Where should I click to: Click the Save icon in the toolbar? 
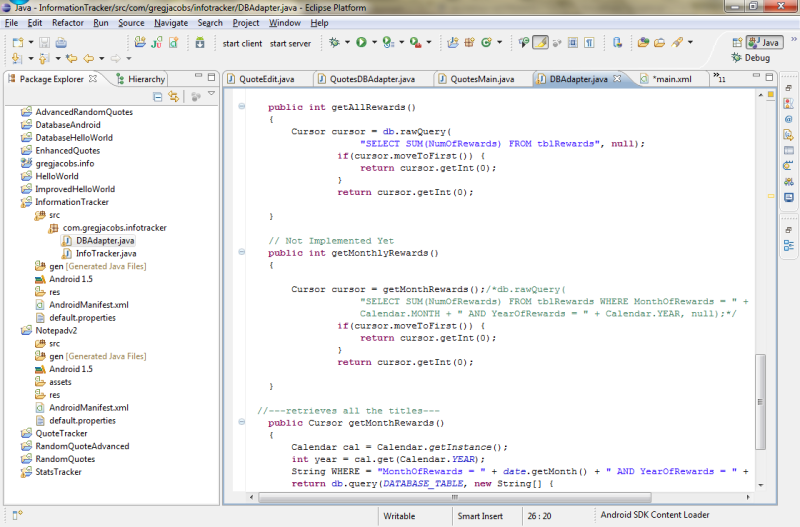44,43
